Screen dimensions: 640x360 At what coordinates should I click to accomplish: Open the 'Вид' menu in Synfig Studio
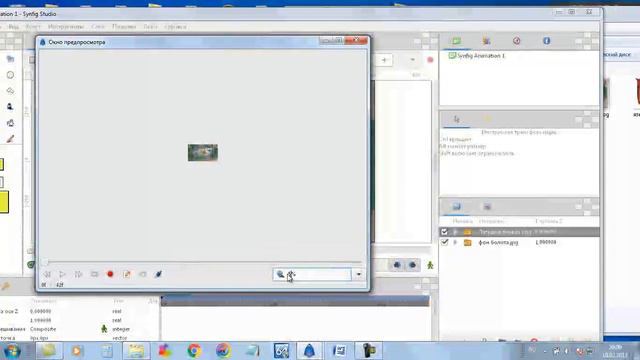[x=13, y=27]
